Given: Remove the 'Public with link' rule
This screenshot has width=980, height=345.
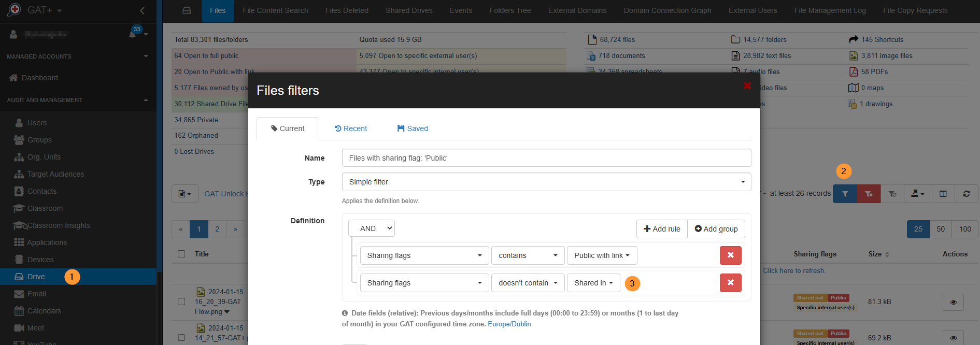Looking at the screenshot, I should pyautogui.click(x=730, y=255).
